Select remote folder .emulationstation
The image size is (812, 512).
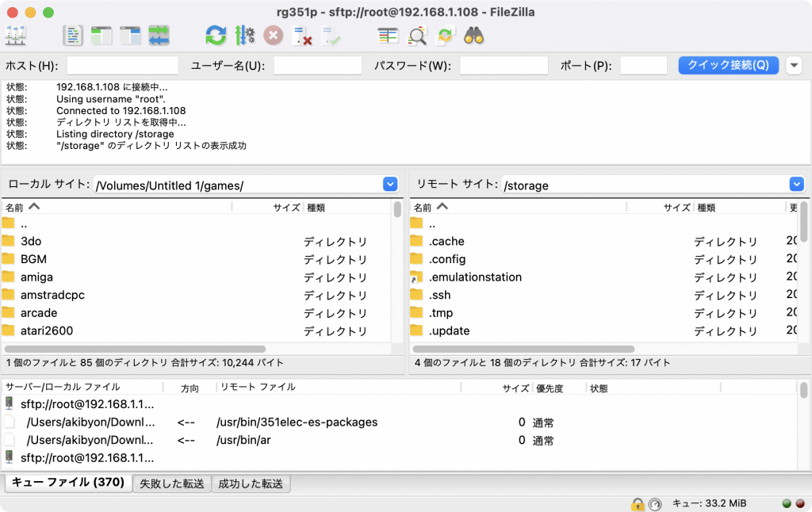[x=603, y=277]
